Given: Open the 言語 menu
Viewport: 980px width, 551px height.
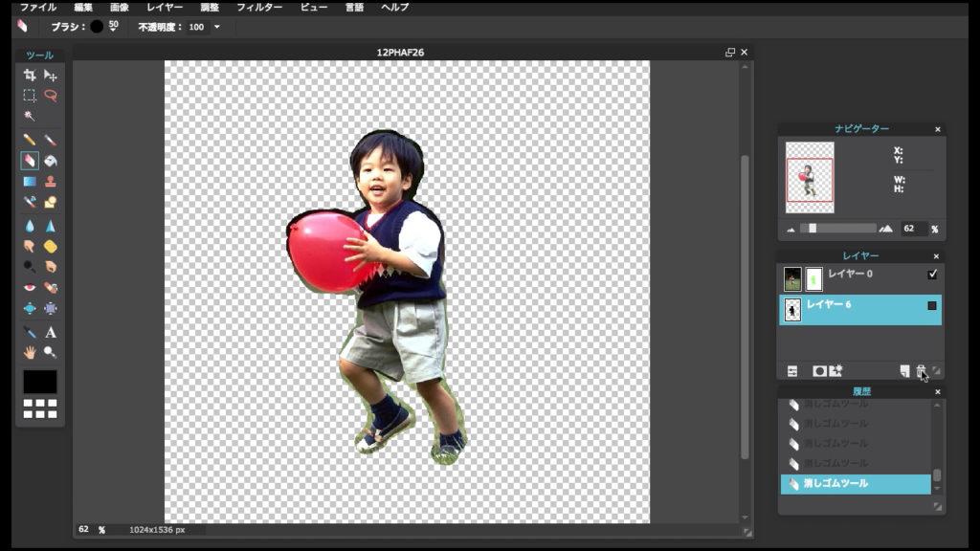Looking at the screenshot, I should click(x=354, y=8).
